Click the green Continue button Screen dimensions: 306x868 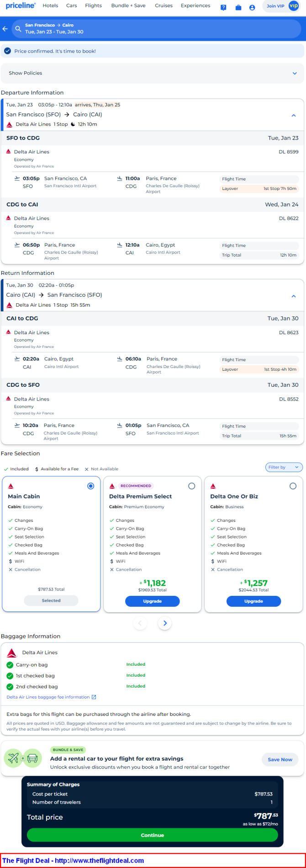tap(153, 835)
